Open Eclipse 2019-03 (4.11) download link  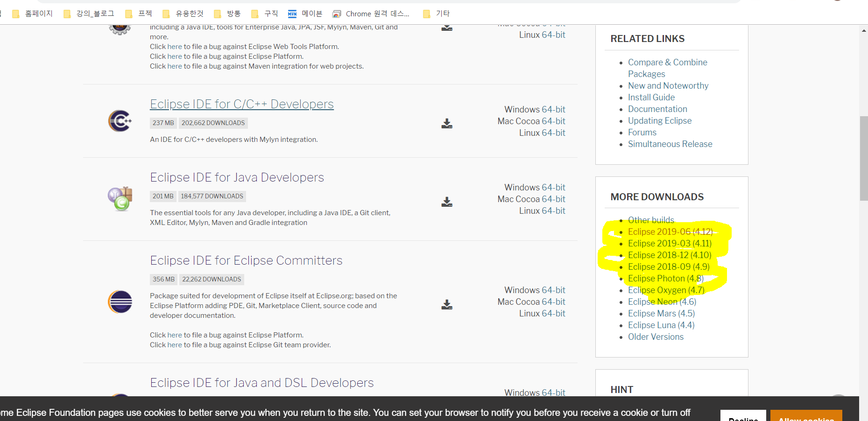(x=670, y=243)
